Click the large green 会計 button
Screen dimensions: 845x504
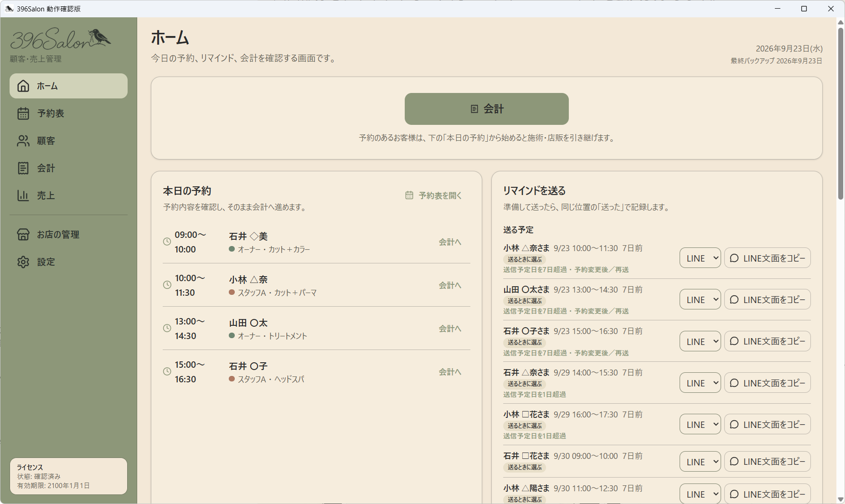click(x=487, y=109)
